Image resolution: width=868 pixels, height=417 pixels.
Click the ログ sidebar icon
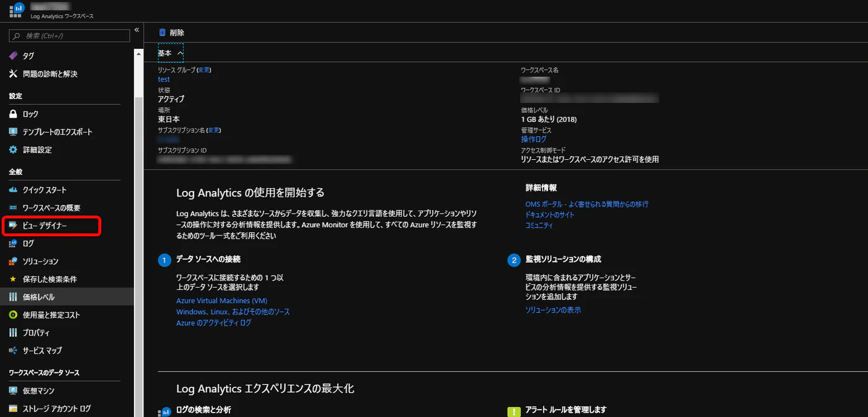[x=13, y=244]
